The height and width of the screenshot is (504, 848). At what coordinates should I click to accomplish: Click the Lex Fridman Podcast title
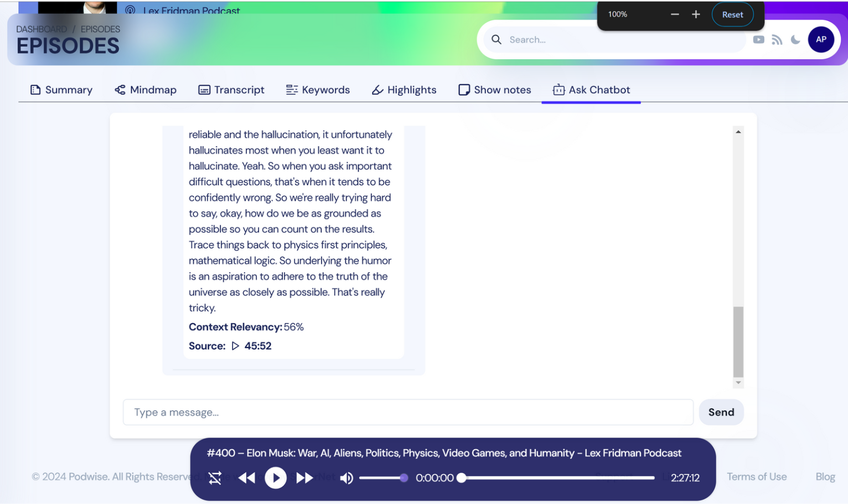[191, 11]
